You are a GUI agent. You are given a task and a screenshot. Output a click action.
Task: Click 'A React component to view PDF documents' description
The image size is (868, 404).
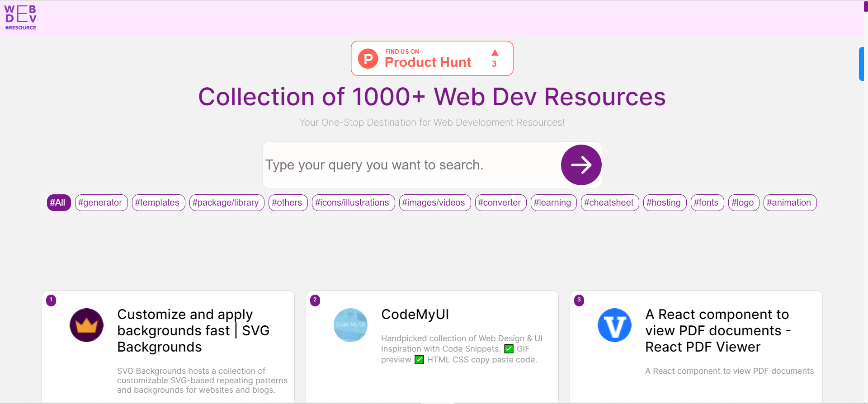point(729,371)
